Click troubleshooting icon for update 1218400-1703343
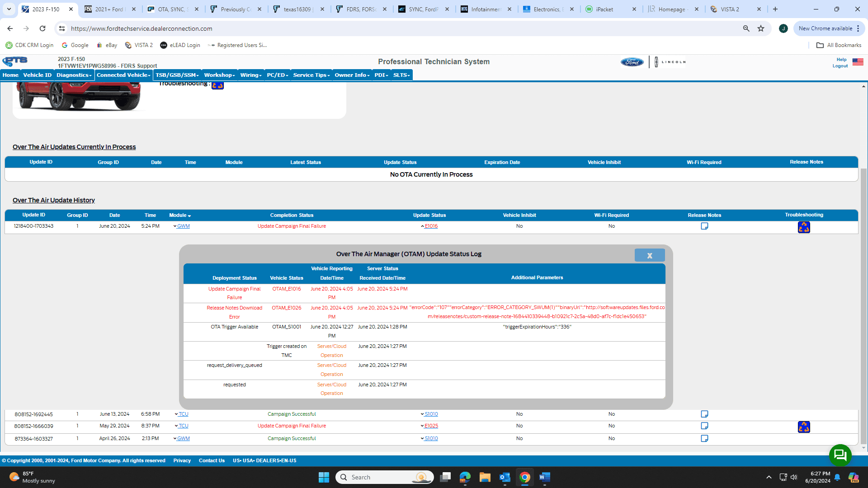This screenshot has height=488, width=868. [804, 227]
